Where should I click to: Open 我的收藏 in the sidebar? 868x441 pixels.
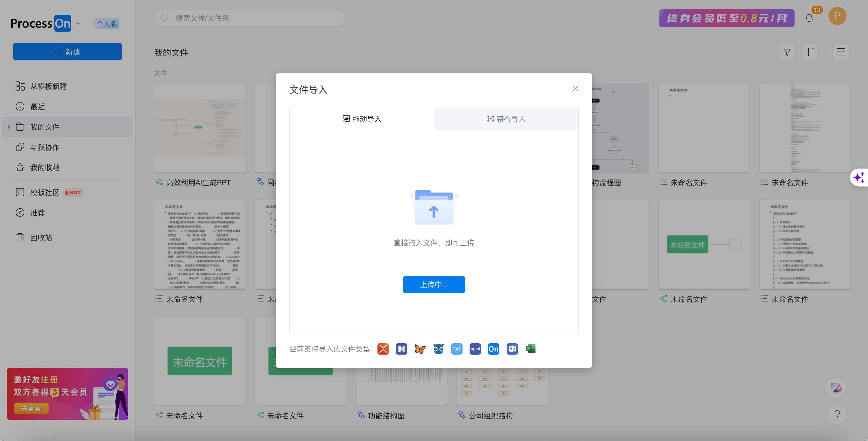click(x=68, y=167)
